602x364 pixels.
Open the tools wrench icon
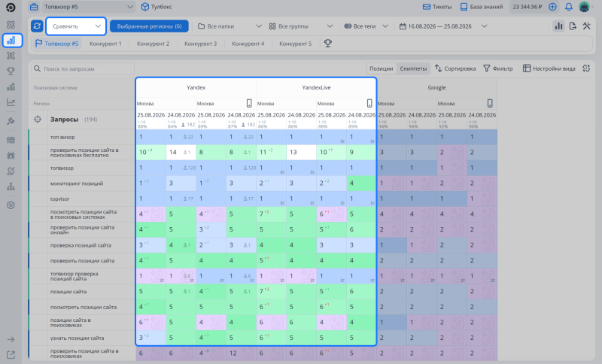pos(586,26)
